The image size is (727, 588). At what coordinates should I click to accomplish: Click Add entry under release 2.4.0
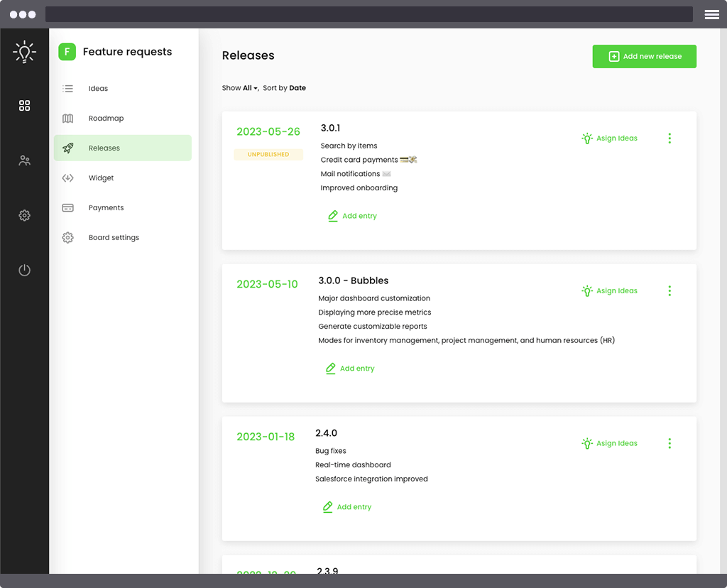click(x=347, y=507)
